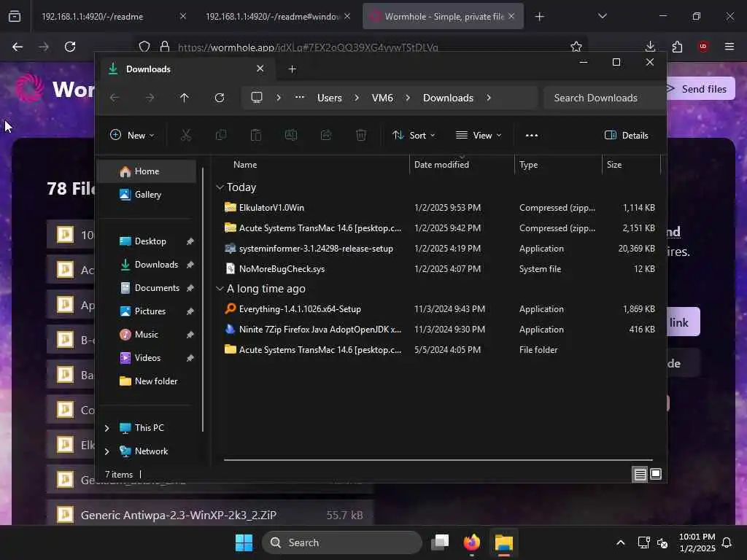Open the Firefox extensions puzzle icon

click(677, 47)
